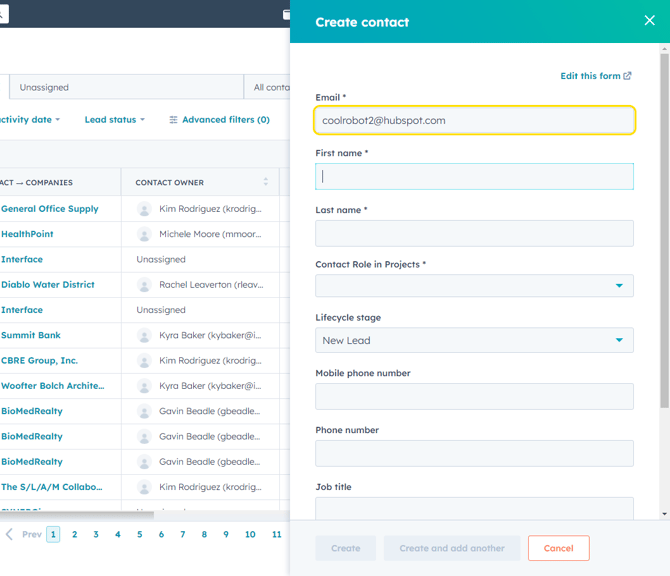Open the Diablo Water District company link
670x576 pixels.
[48, 285]
